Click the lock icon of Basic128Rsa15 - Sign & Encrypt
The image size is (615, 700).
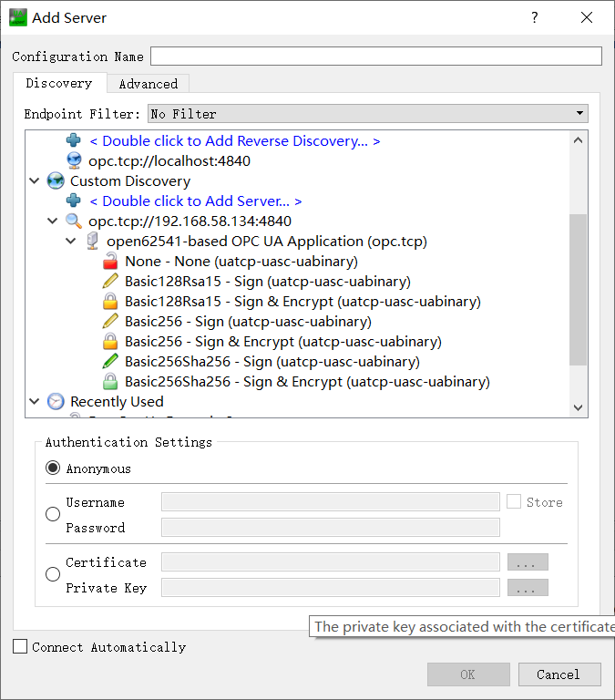click(x=110, y=302)
